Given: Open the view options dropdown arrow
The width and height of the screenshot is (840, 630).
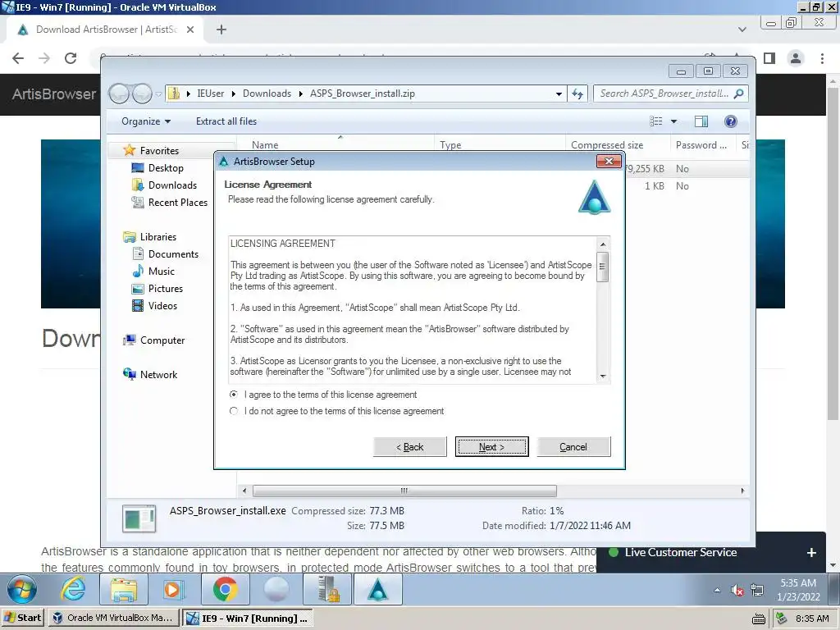Looking at the screenshot, I should tap(674, 121).
